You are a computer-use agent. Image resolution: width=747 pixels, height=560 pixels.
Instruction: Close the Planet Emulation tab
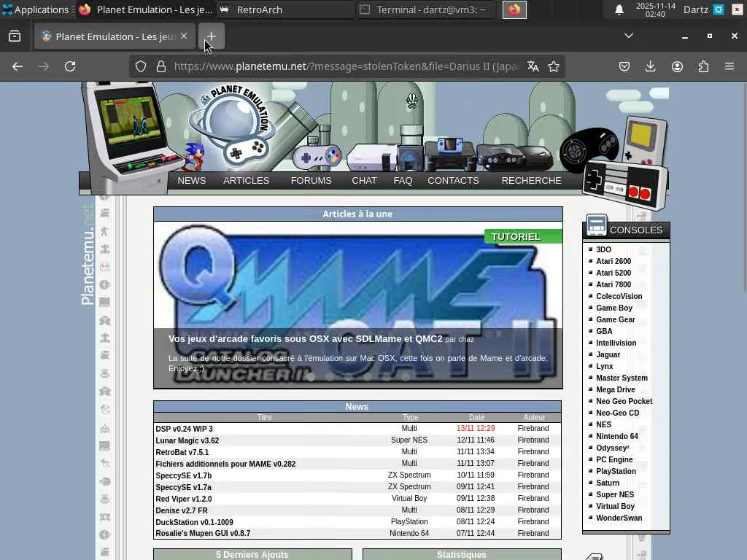click(x=184, y=36)
